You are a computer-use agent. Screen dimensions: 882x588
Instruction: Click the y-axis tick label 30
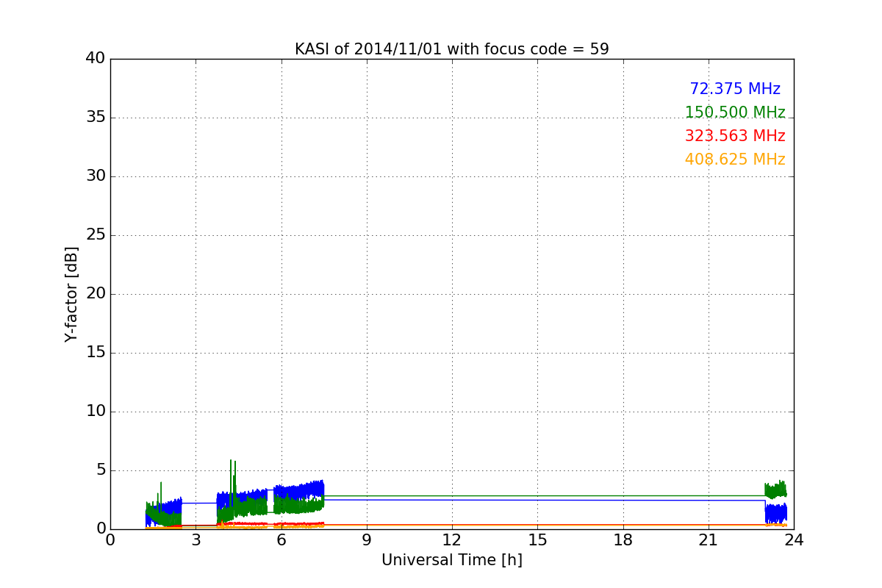pos(96,176)
